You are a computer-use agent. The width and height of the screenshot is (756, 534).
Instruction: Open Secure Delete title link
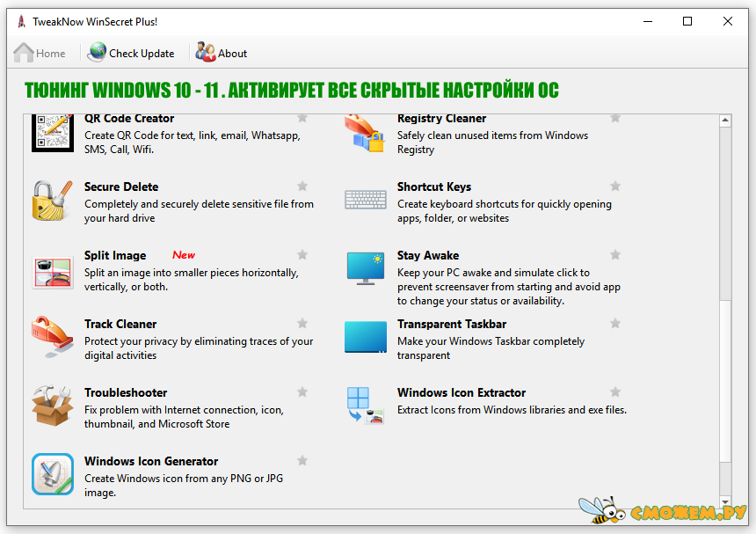121,187
